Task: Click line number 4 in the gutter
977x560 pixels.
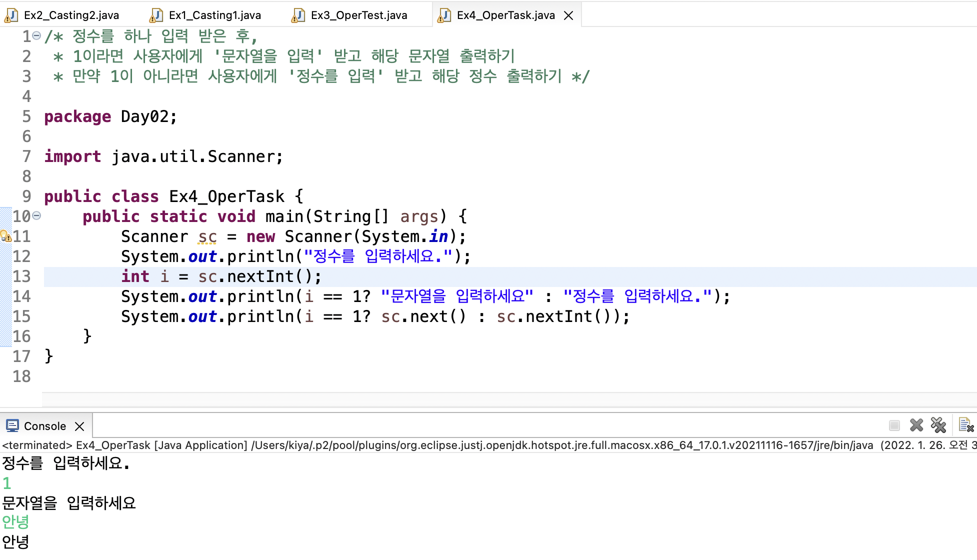Action: (26, 96)
